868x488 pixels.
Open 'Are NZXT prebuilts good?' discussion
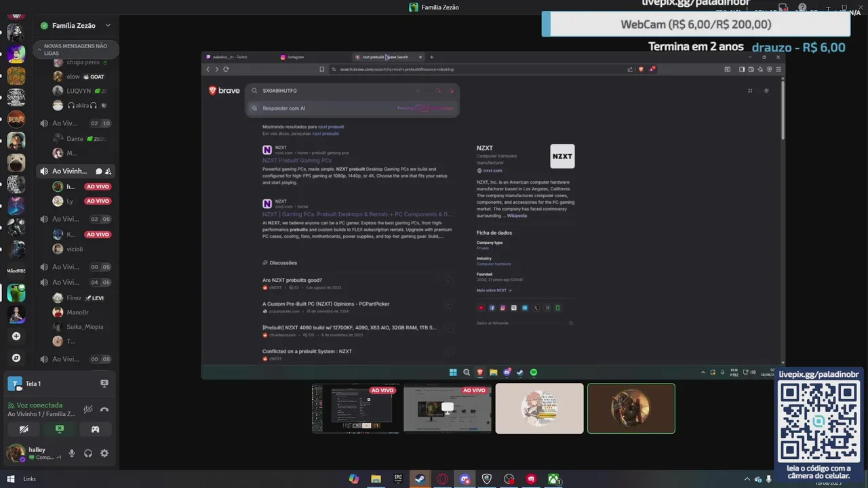pyautogui.click(x=292, y=280)
